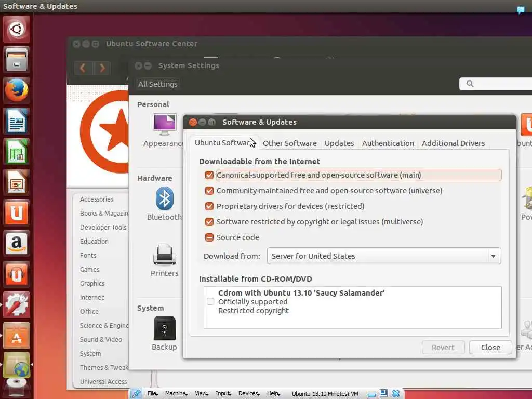Click the VM toolbar minimize icon

pos(372,395)
